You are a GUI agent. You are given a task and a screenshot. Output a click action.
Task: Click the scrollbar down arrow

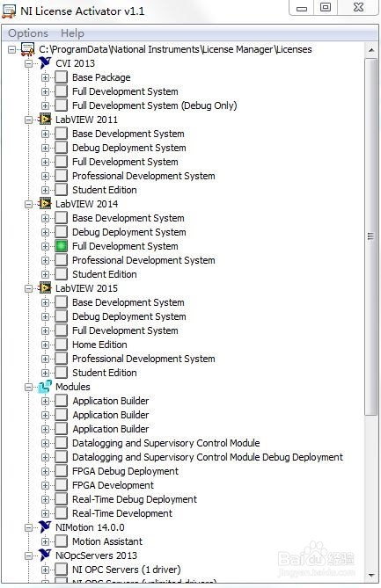370,575
